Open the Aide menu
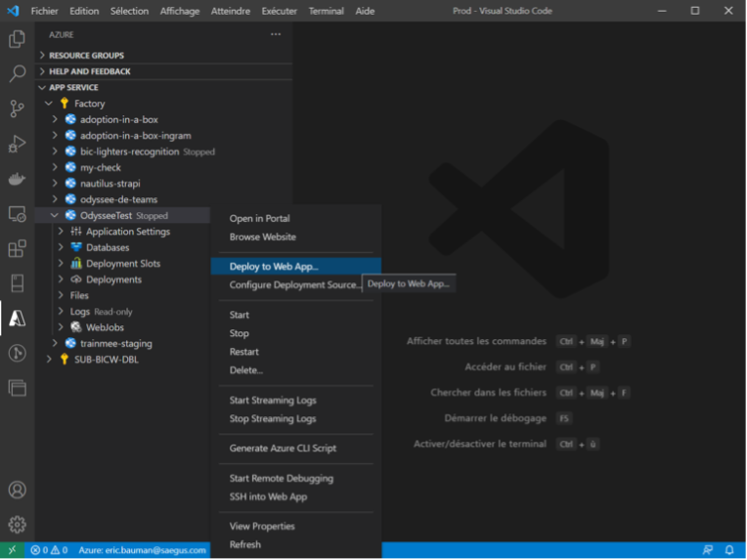The width and height of the screenshot is (747, 560). pyautogui.click(x=365, y=11)
